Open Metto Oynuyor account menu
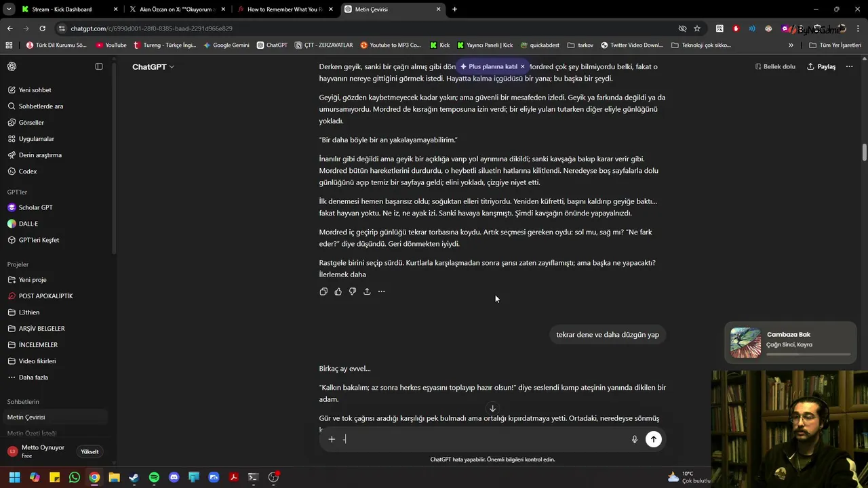 coord(37,451)
